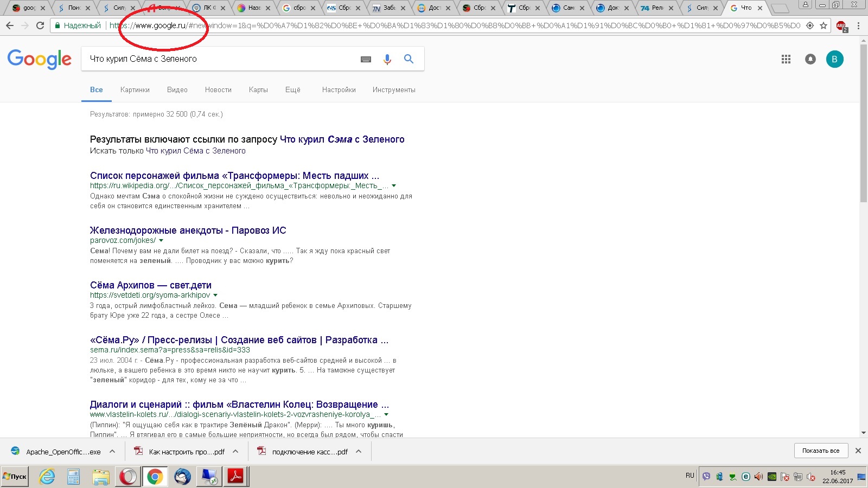The width and height of the screenshot is (868, 488).
Task: Click the Google logo
Action: point(39,59)
